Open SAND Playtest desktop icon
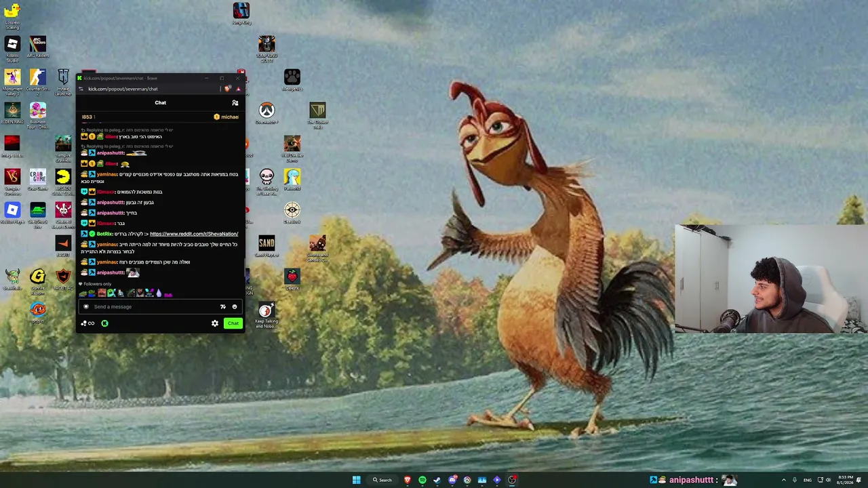 pyautogui.click(x=267, y=245)
